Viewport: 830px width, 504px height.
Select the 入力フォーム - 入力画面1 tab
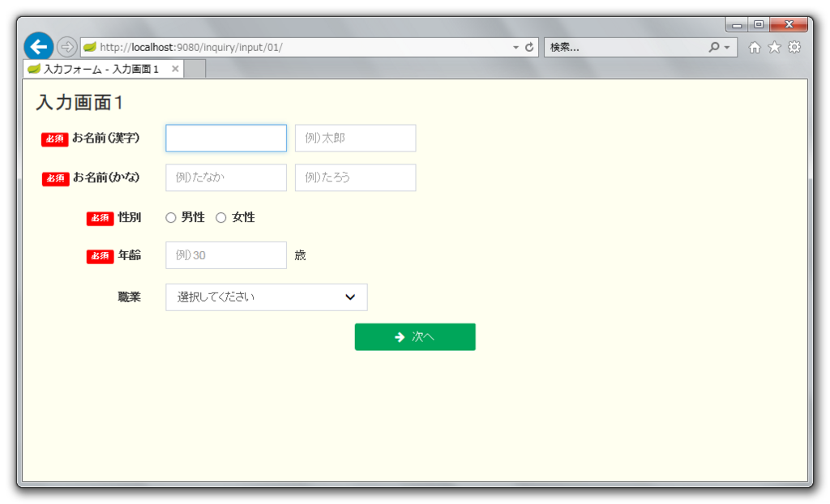[x=103, y=69]
